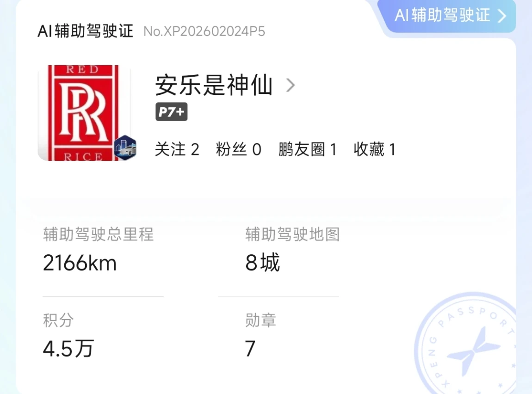The height and width of the screenshot is (394, 532).
Task: Select the 辅助驾驶总里程 label
Action: pyautogui.click(x=98, y=234)
